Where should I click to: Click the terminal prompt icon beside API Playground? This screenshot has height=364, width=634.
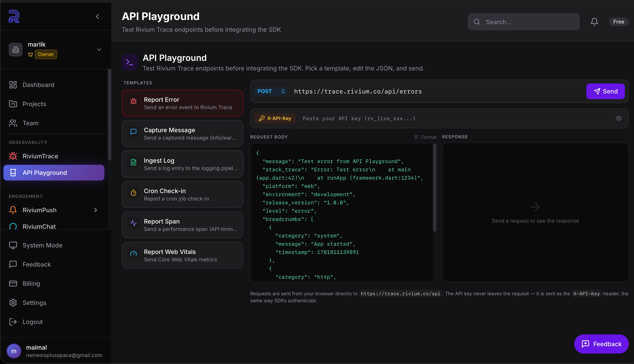[x=129, y=62]
